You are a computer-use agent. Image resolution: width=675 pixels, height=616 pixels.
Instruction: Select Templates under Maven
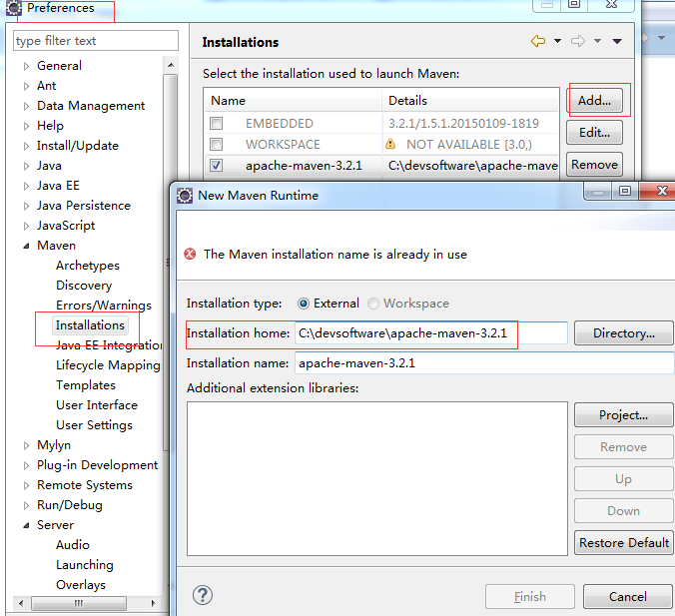86,384
